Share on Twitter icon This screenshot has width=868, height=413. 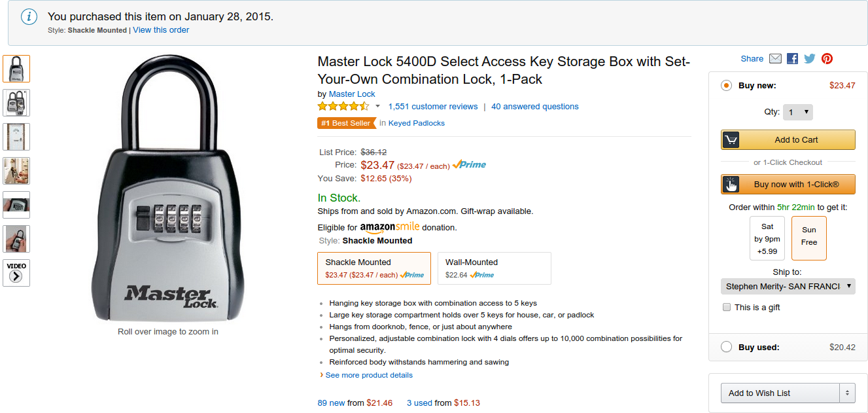tap(810, 59)
